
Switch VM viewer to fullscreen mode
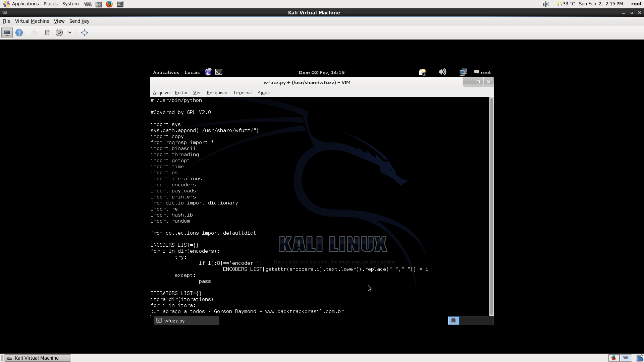(x=85, y=33)
